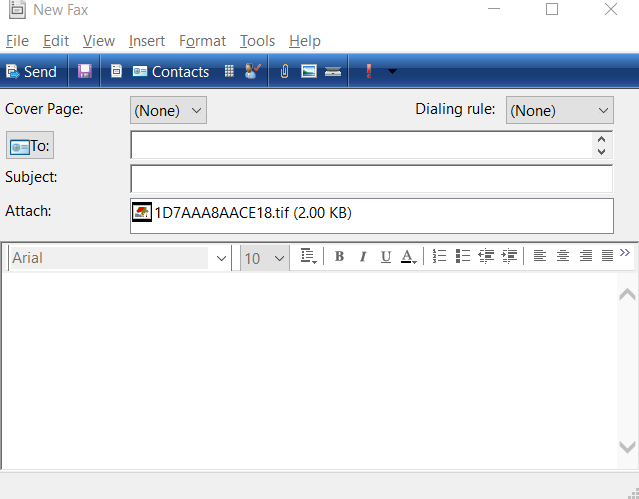Viewport: 639px width, 499px height.
Task: Open the paragraph style dropdown icon
Action: point(308,256)
